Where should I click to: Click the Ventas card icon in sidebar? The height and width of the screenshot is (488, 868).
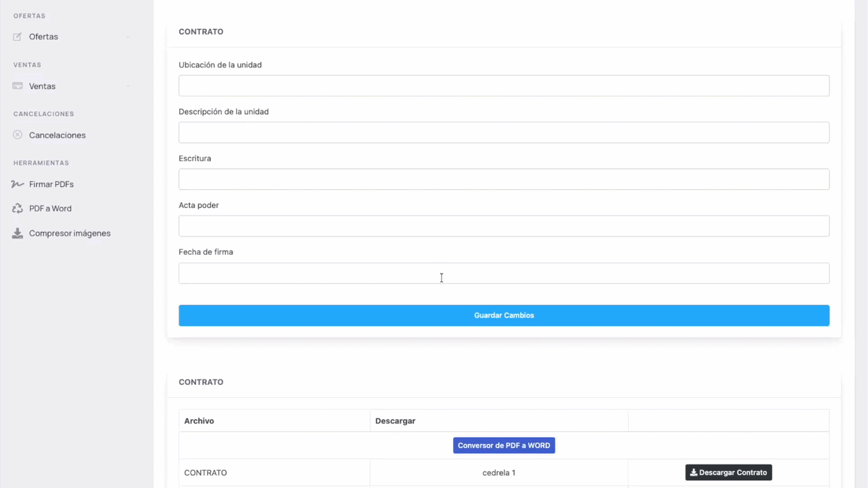point(18,86)
